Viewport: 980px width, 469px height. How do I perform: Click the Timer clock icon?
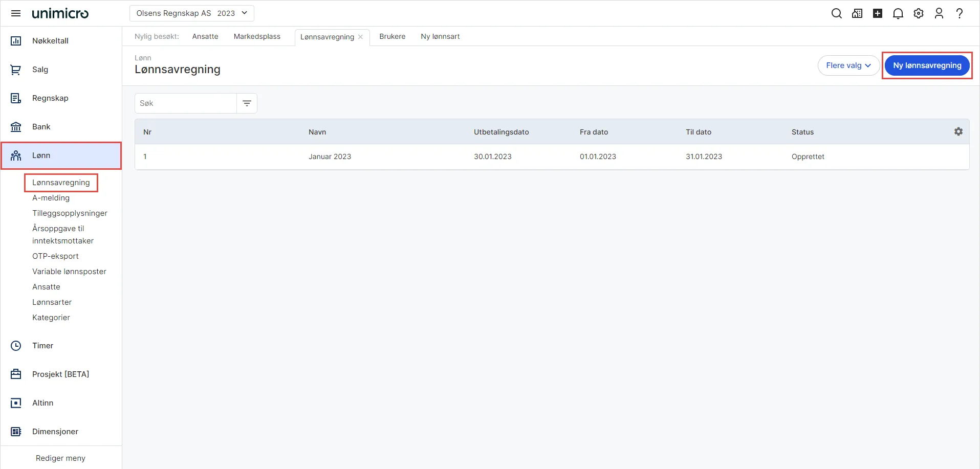pos(16,346)
